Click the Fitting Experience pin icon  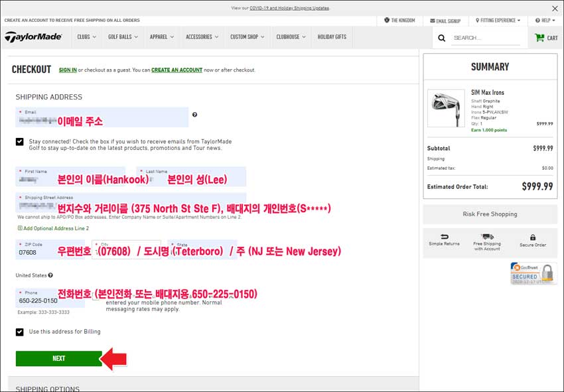[477, 21]
